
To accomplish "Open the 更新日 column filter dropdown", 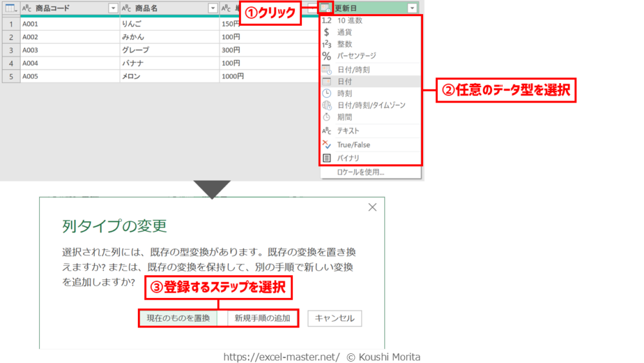I will [x=412, y=8].
